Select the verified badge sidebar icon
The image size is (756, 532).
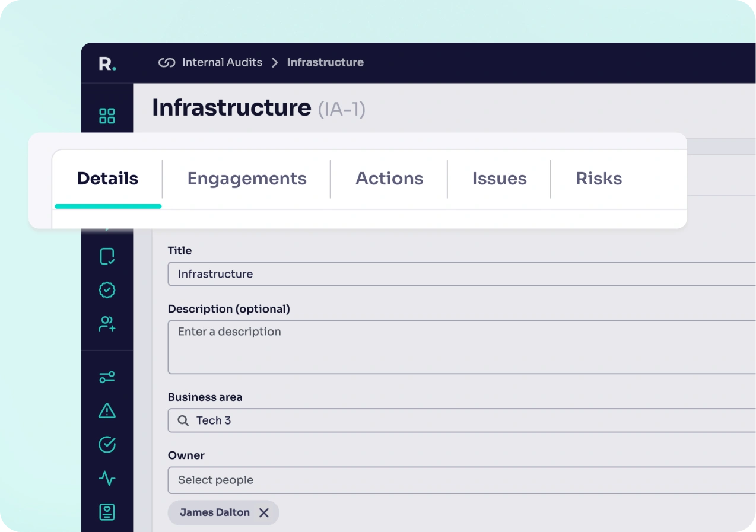[107, 290]
